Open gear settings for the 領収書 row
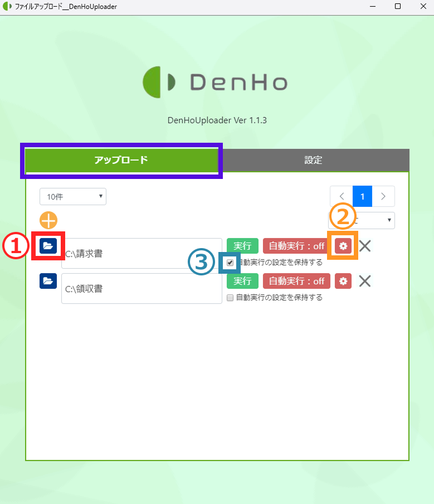The height and width of the screenshot is (504, 434). [343, 281]
